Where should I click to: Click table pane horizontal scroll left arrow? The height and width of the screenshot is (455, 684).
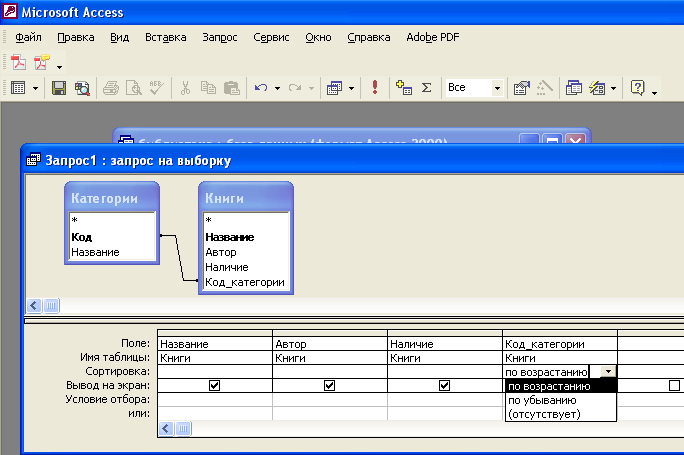34,305
